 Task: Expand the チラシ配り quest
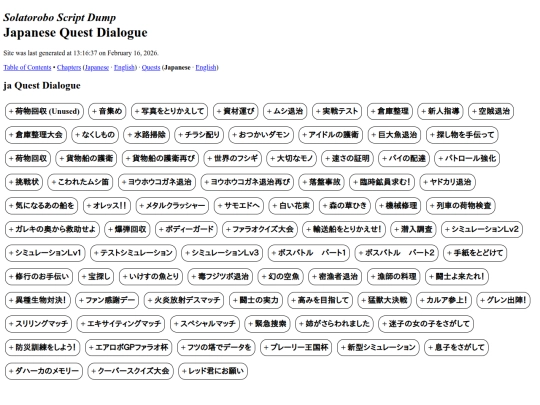click(199, 135)
